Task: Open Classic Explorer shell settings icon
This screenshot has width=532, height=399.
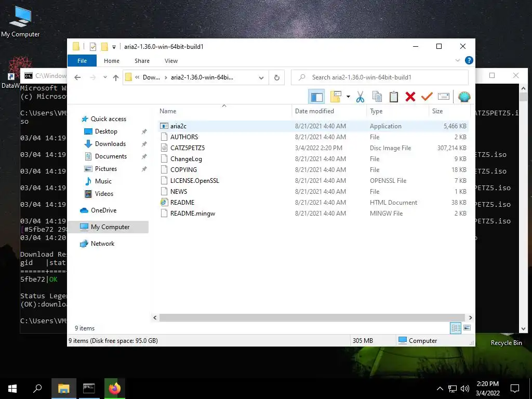Action: (x=464, y=97)
